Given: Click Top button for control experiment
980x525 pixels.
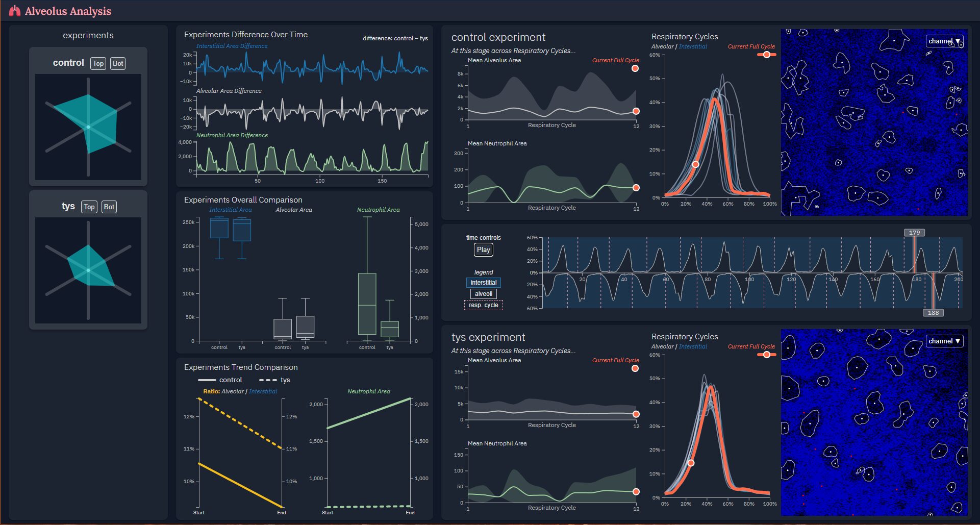Looking at the screenshot, I should [x=98, y=63].
